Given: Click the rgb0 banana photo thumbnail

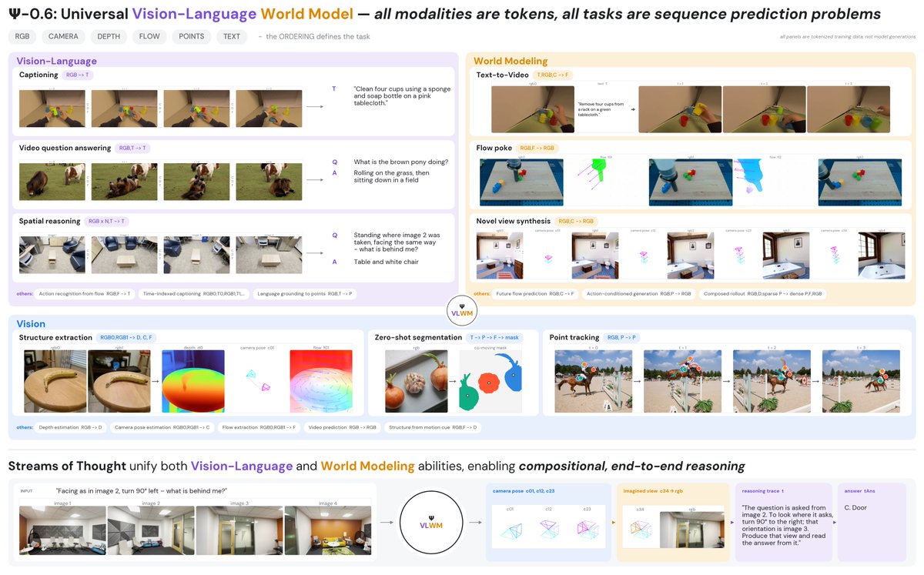Looking at the screenshot, I should (x=54, y=381).
